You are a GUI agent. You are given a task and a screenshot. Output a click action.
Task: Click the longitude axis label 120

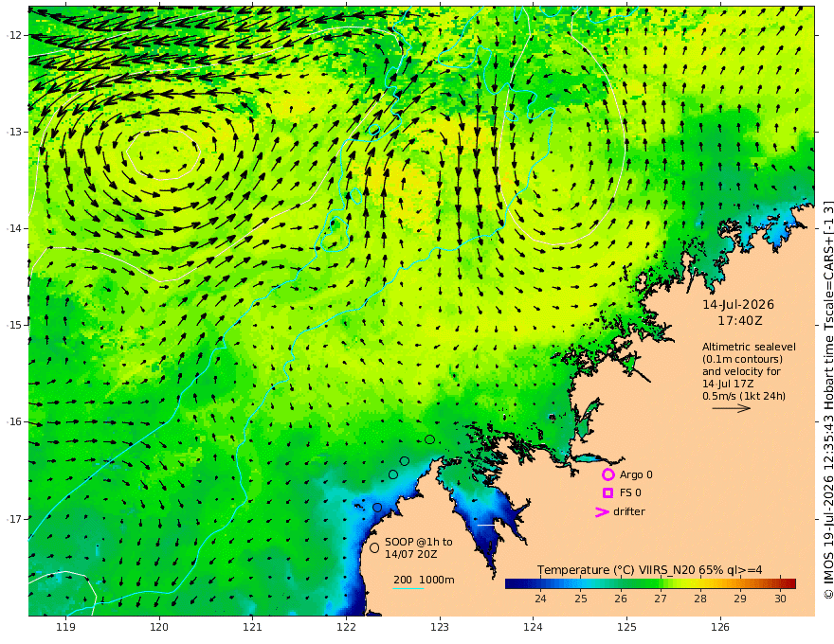pos(159,627)
